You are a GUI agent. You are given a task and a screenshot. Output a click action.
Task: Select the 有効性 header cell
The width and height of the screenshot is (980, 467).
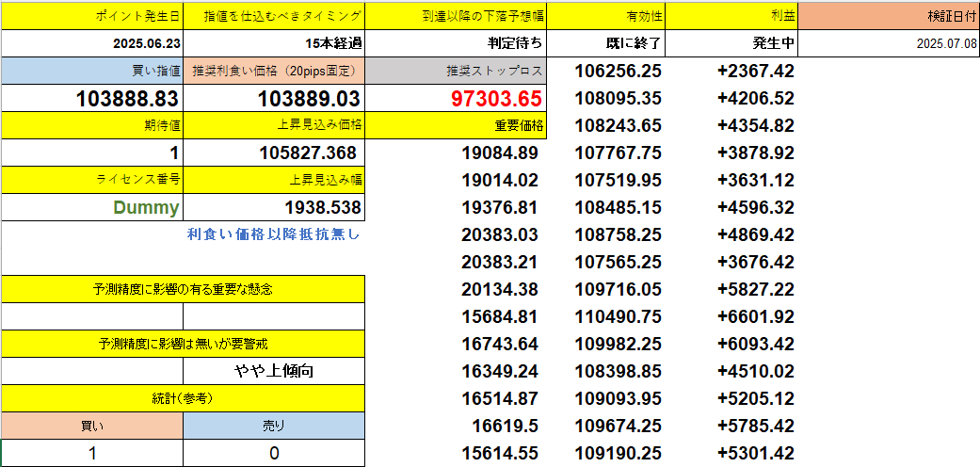click(606, 16)
